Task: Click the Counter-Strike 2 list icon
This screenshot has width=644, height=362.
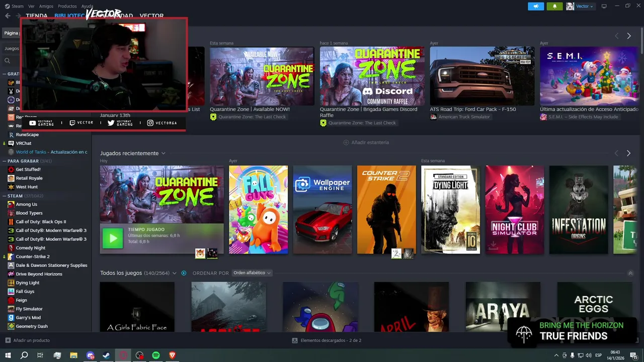Action: pos(11,256)
